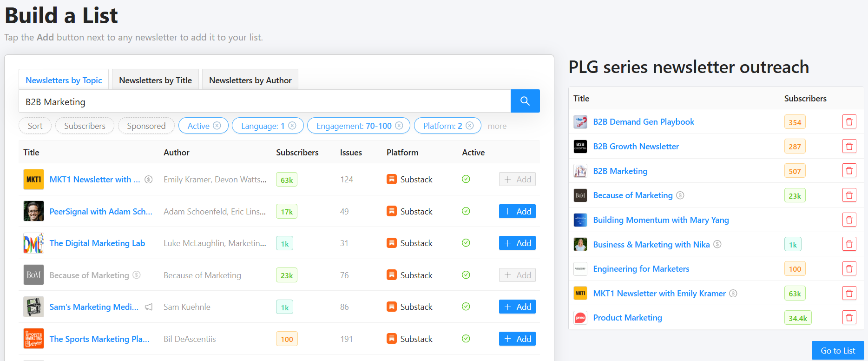The image size is (868, 361).
Task: Click the Go to List button
Action: (x=838, y=350)
